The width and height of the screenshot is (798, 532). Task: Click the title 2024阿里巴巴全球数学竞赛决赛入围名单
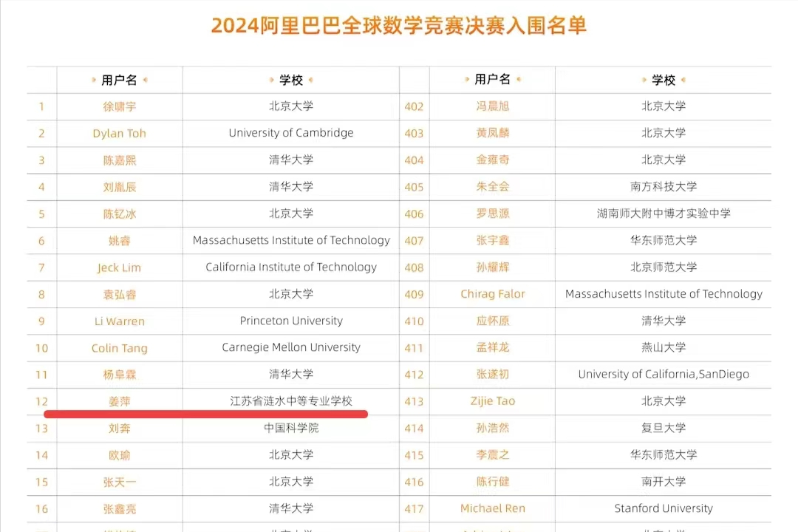tap(398, 25)
